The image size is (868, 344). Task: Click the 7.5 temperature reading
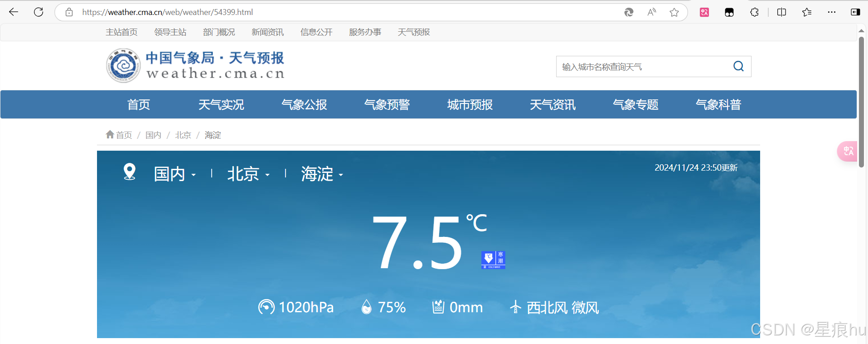coord(417,243)
